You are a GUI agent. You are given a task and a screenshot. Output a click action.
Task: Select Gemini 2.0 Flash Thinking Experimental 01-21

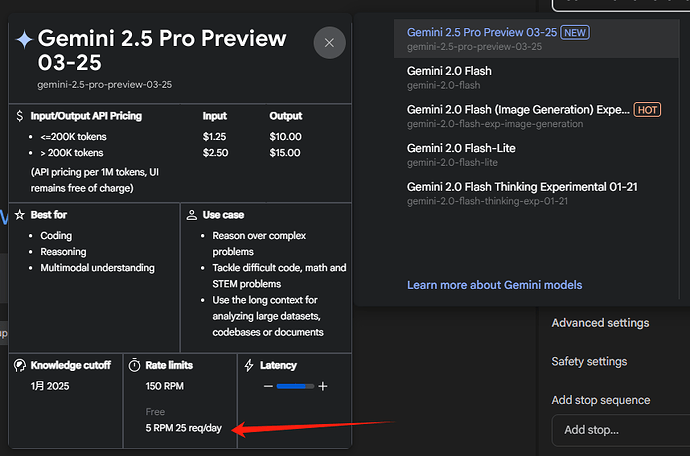point(536,193)
